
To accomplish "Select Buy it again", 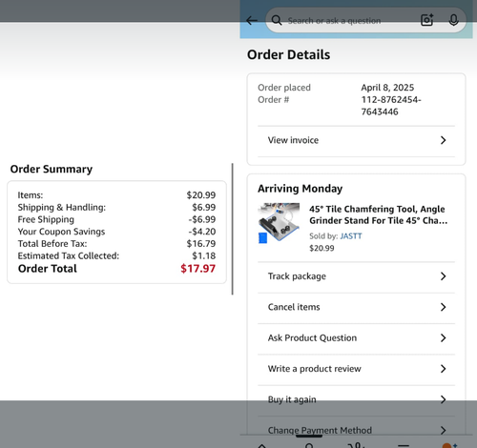I will coord(356,399).
